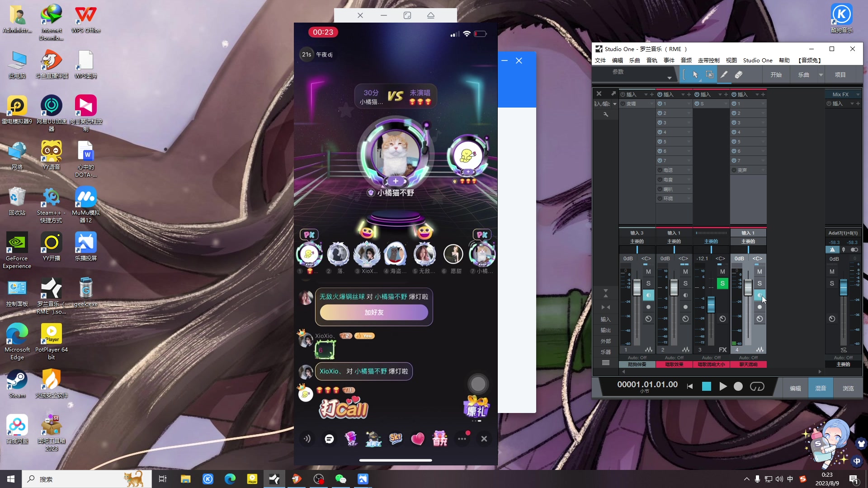Add insert plus on channel 1 (酷狗伴奏)
868x488 pixels.
(x=652, y=94)
